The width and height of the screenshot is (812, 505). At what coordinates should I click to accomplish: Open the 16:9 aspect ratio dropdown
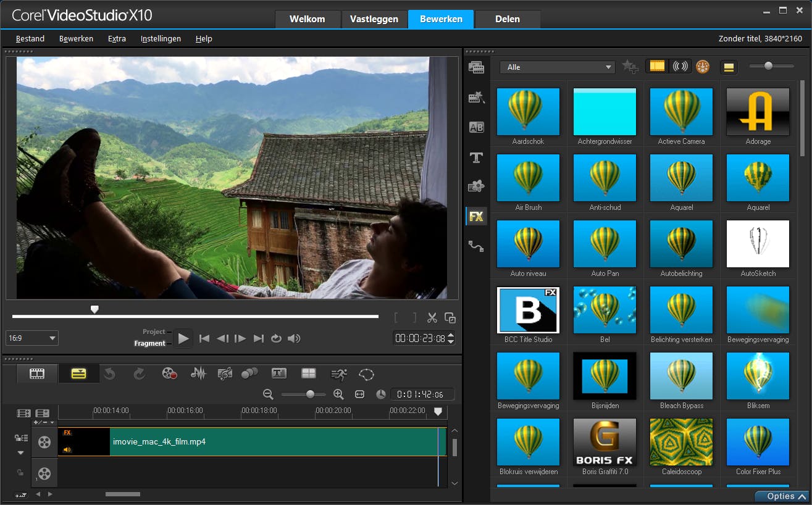pos(31,338)
